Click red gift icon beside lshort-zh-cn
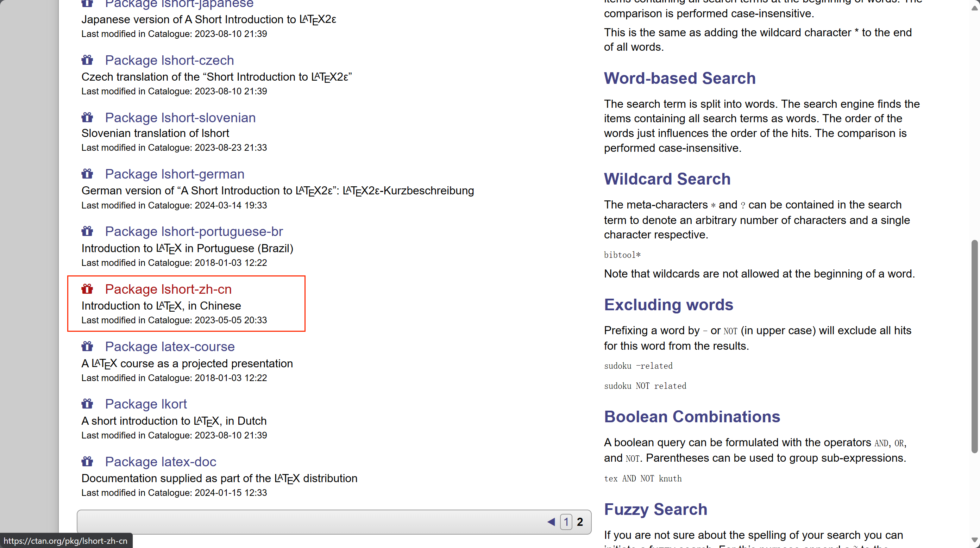This screenshot has height=548, width=980. tap(87, 289)
